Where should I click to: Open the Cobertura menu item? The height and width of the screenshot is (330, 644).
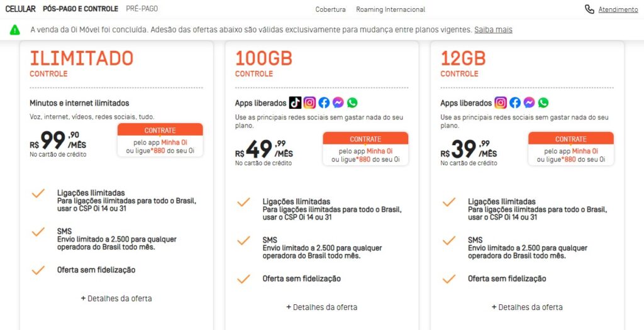tap(331, 9)
